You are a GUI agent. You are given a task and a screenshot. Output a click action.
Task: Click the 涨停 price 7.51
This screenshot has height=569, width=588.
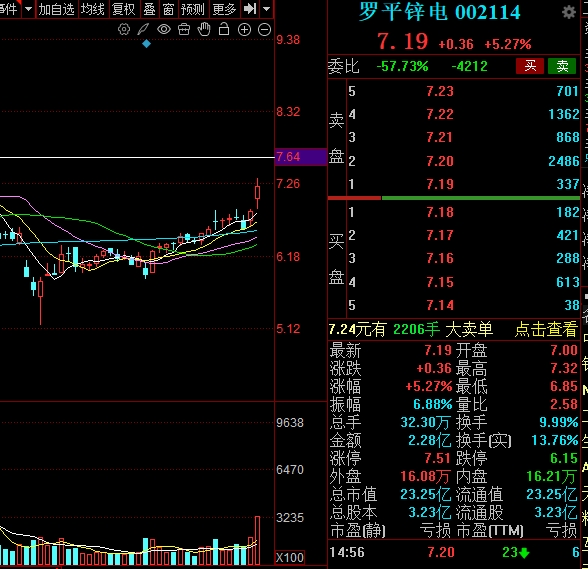(x=437, y=458)
